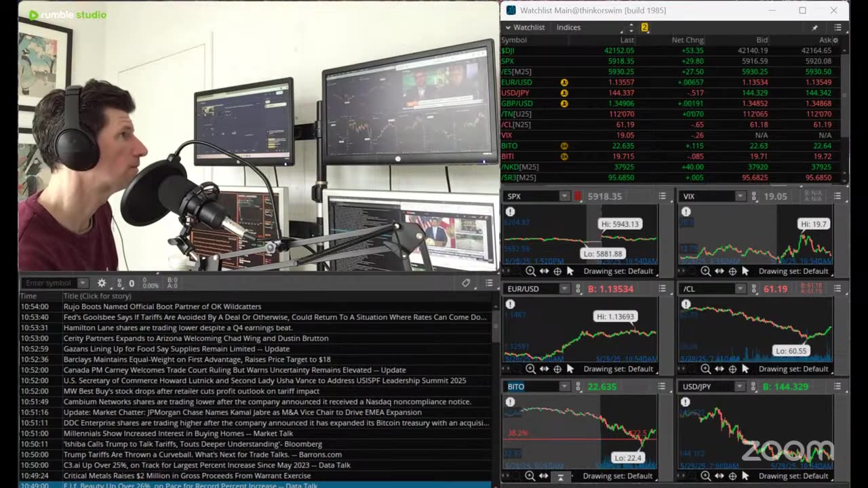868x488 pixels.
Task: Select the EUR/USD chart pointer cursor tool
Action: coord(570,369)
